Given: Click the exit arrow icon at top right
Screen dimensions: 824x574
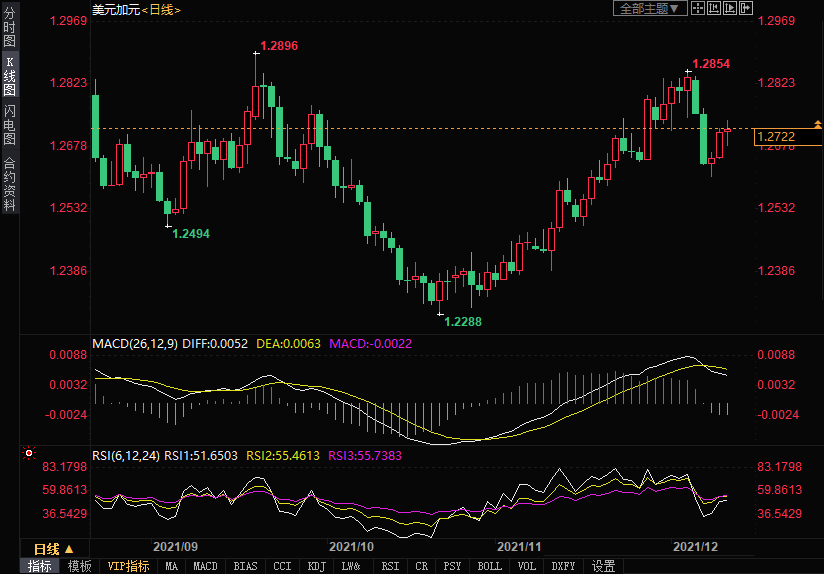Looking at the screenshot, I should click(745, 8).
